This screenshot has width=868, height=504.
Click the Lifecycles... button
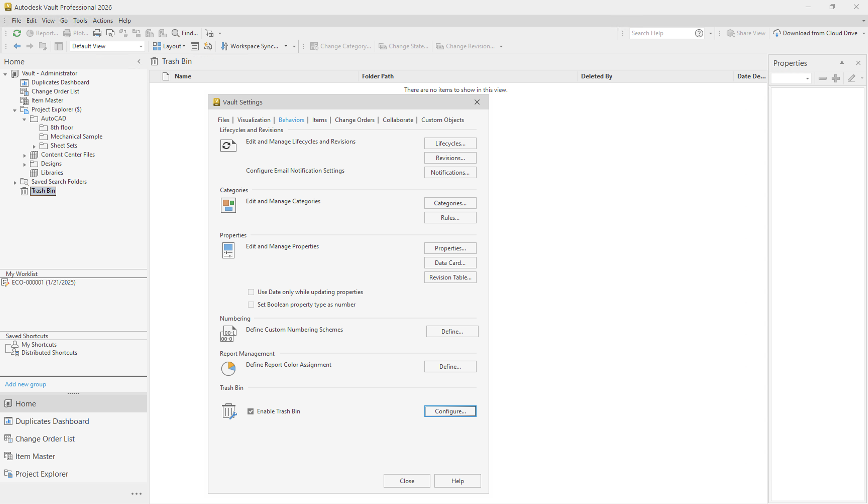pos(450,143)
